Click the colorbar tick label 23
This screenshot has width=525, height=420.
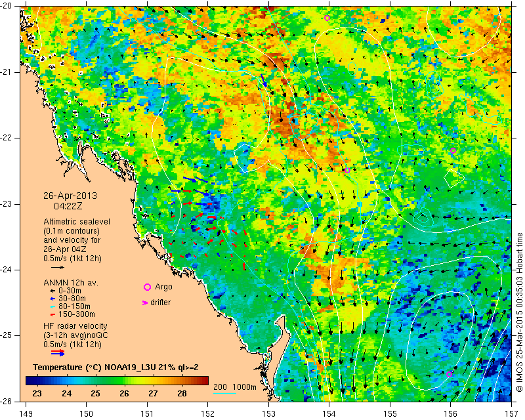(x=37, y=394)
